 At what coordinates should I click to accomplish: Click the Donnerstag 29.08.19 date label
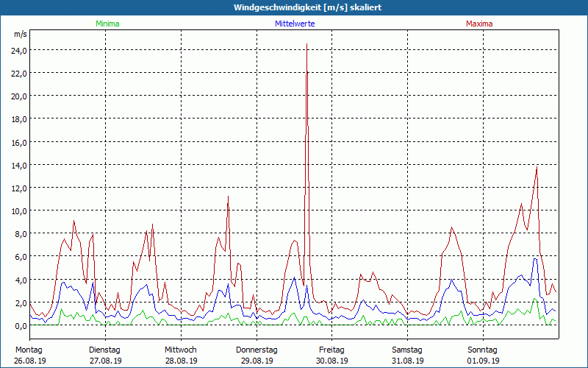click(257, 355)
